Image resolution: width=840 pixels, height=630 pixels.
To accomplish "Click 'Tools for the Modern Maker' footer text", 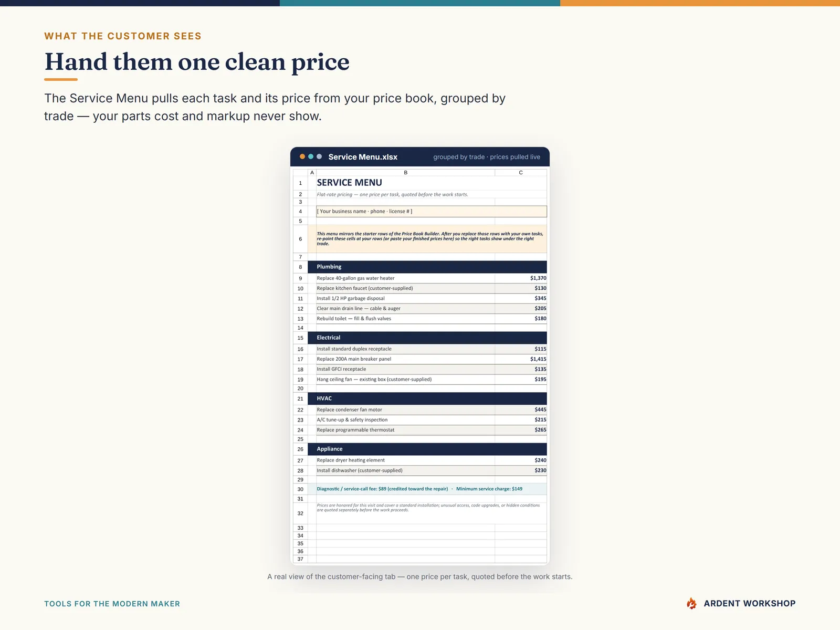I will 112,604.
